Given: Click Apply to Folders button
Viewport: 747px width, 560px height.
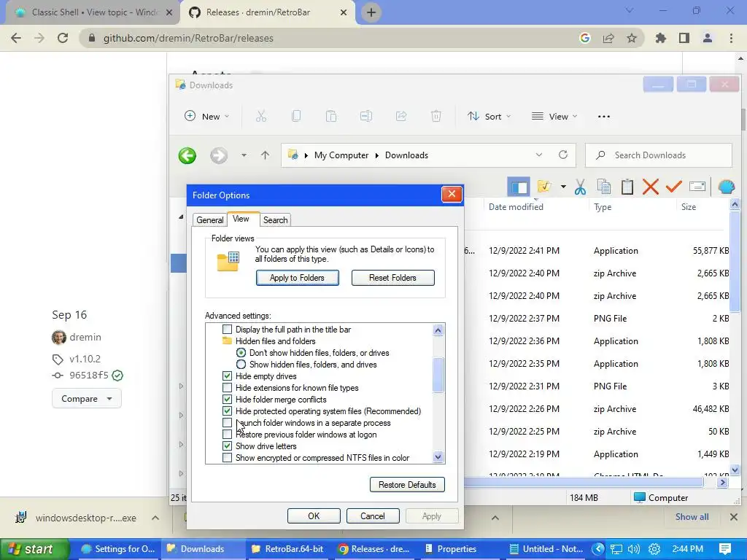Looking at the screenshot, I should [x=298, y=278].
